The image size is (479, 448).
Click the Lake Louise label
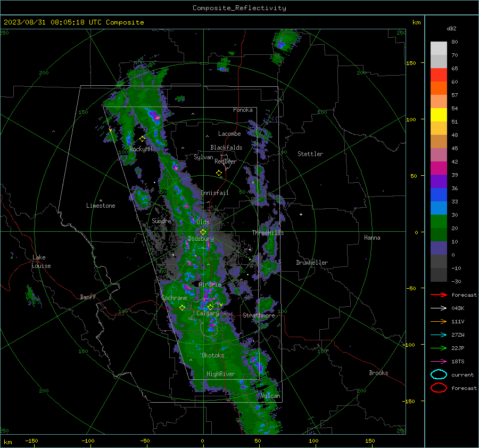41,262
